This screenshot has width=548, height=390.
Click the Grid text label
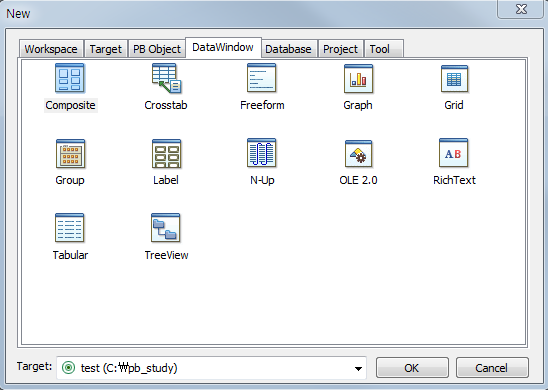pos(454,105)
